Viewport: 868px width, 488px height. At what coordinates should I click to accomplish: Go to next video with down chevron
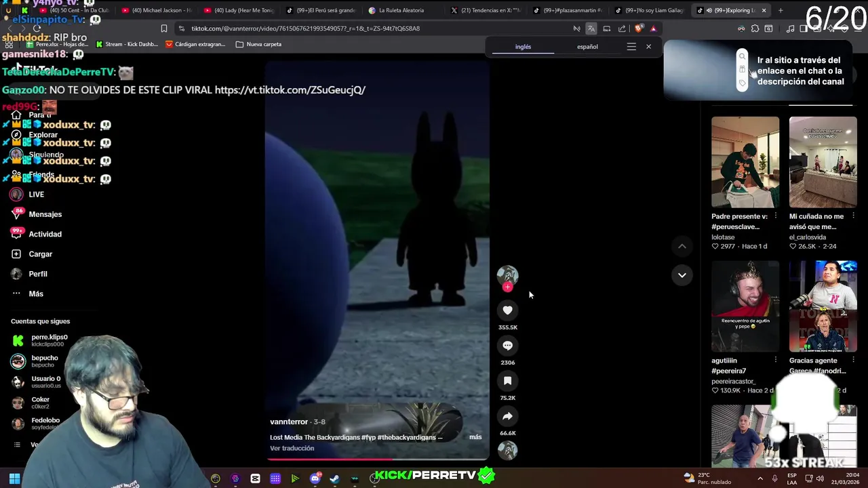[682, 275]
